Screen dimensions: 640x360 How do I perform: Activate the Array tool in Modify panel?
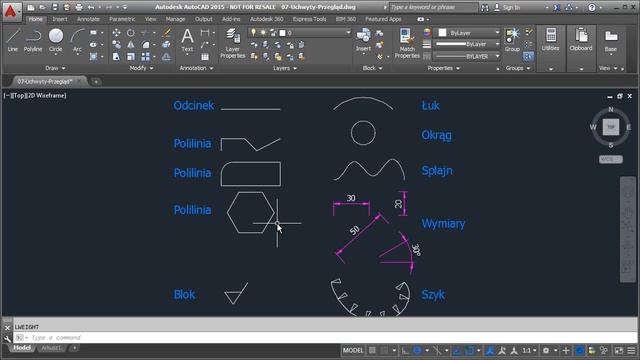coord(145,56)
